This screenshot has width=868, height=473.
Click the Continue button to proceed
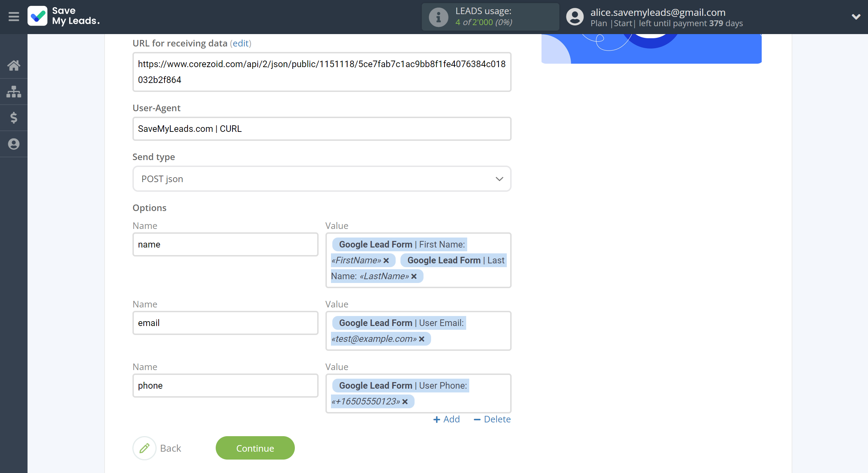click(255, 448)
